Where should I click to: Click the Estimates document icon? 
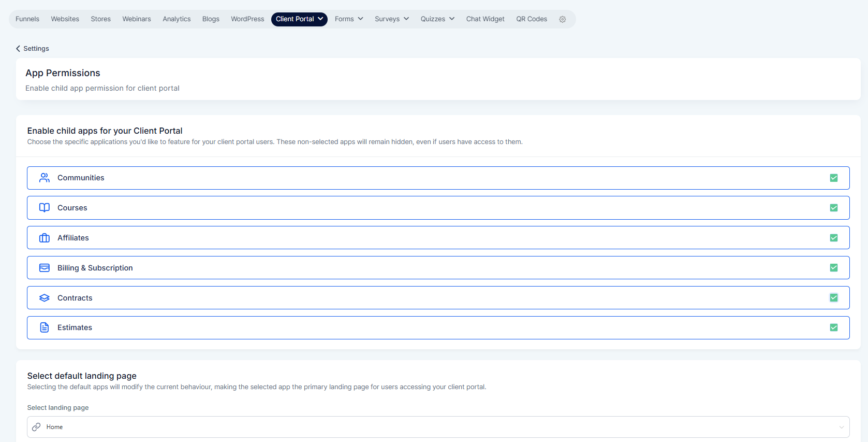click(45, 327)
